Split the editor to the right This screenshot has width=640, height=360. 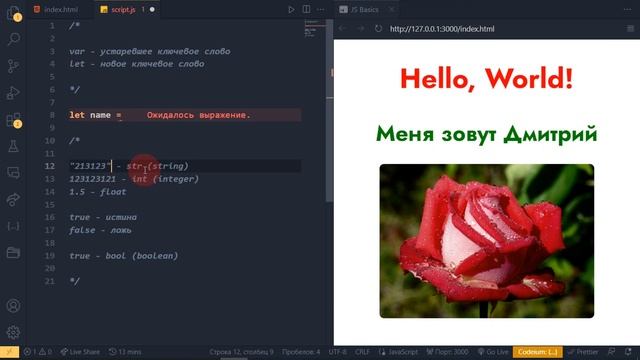click(306, 9)
